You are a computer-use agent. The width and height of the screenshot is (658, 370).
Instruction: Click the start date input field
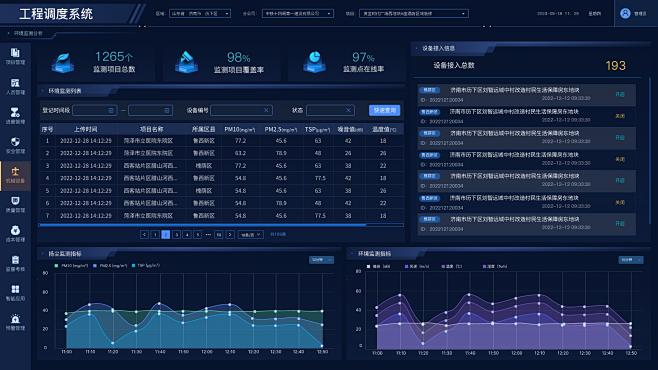(95, 110)
